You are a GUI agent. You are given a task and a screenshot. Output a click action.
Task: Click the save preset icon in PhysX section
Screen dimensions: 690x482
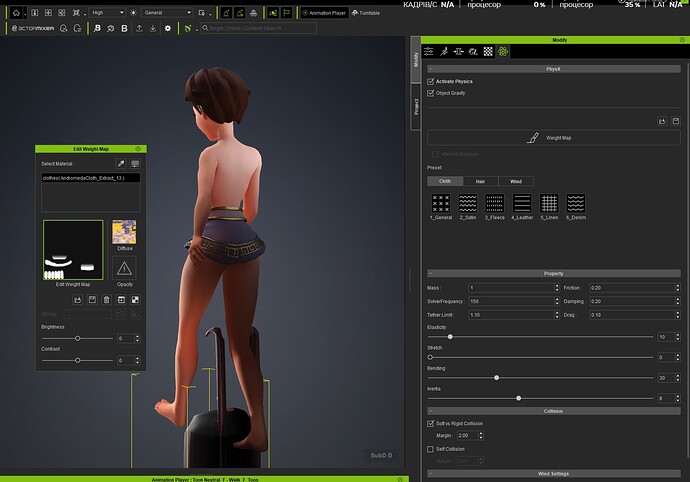pyautogui.click(x=676, y=121)
